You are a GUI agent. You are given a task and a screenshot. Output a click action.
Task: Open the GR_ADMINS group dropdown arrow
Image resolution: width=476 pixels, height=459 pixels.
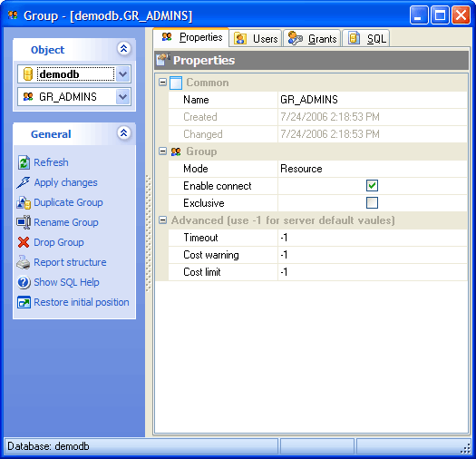(123, 97)
